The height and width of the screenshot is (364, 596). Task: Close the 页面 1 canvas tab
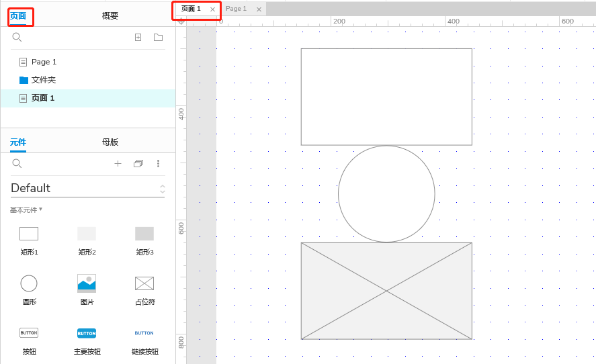pos(212,9)
